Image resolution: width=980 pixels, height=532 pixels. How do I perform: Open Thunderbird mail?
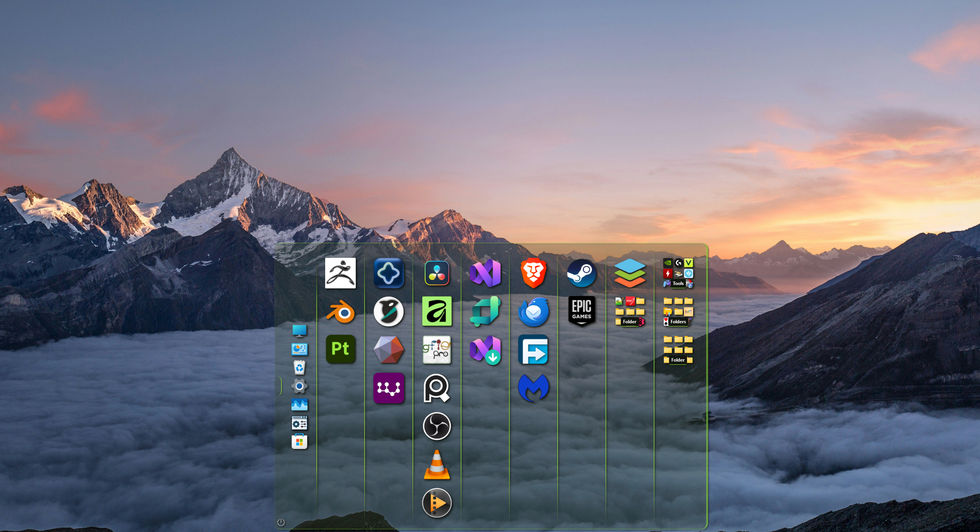533,312
